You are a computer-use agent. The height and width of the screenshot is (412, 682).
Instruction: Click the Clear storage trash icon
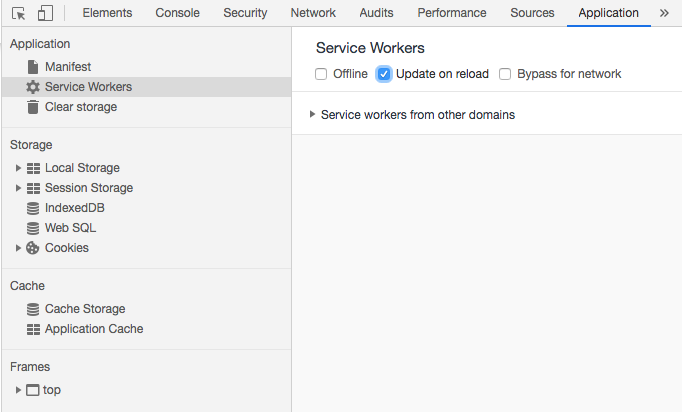[33, 107]
